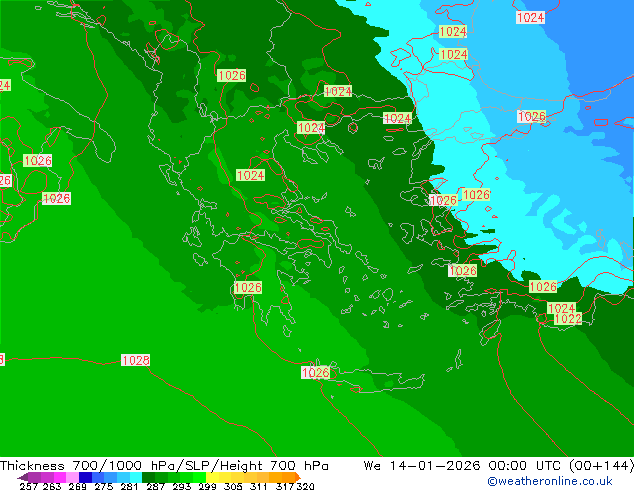Screen dimensions: 634x490
Task: Click legend value 281
Action: click(x=129, y=486)
